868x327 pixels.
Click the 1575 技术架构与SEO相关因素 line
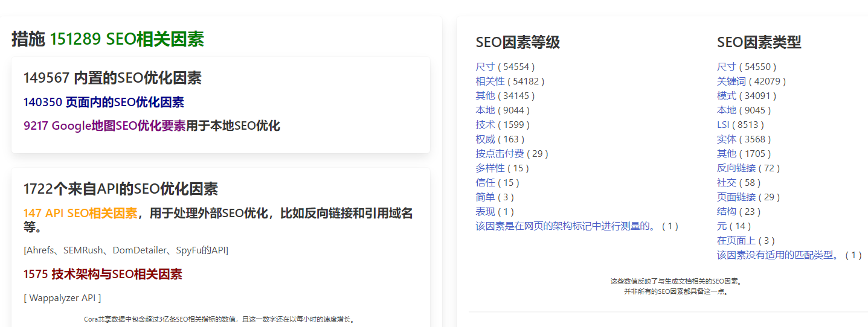103,275
